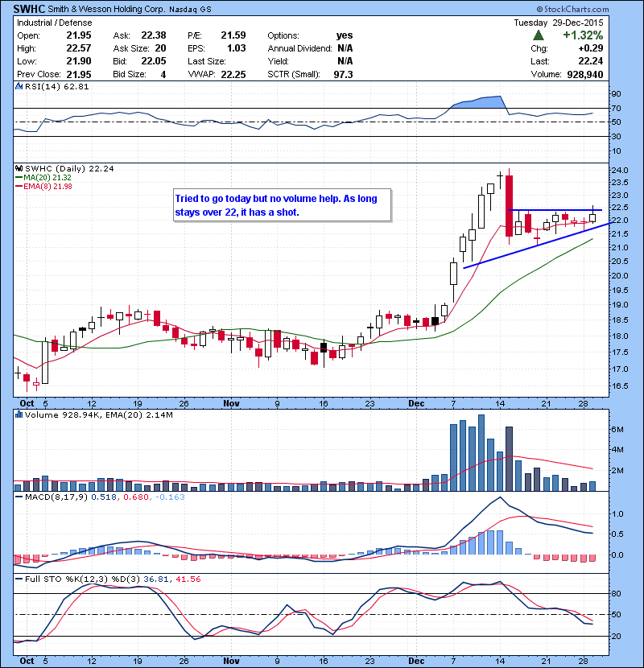
Task: Click the 16.5 price axis label
Action: pos(619,386)
